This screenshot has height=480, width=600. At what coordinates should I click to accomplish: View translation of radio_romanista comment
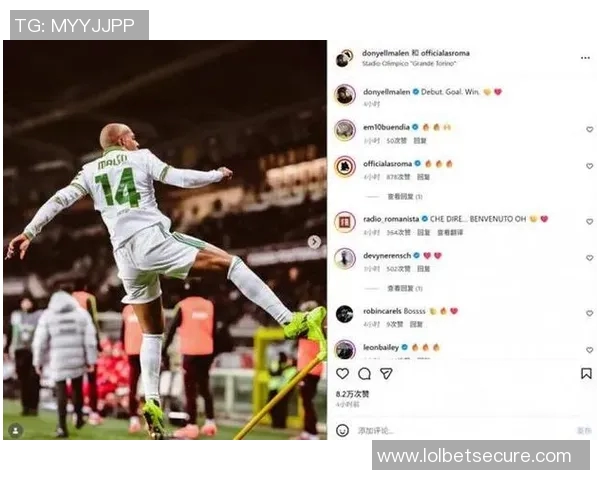coord(450,232)
